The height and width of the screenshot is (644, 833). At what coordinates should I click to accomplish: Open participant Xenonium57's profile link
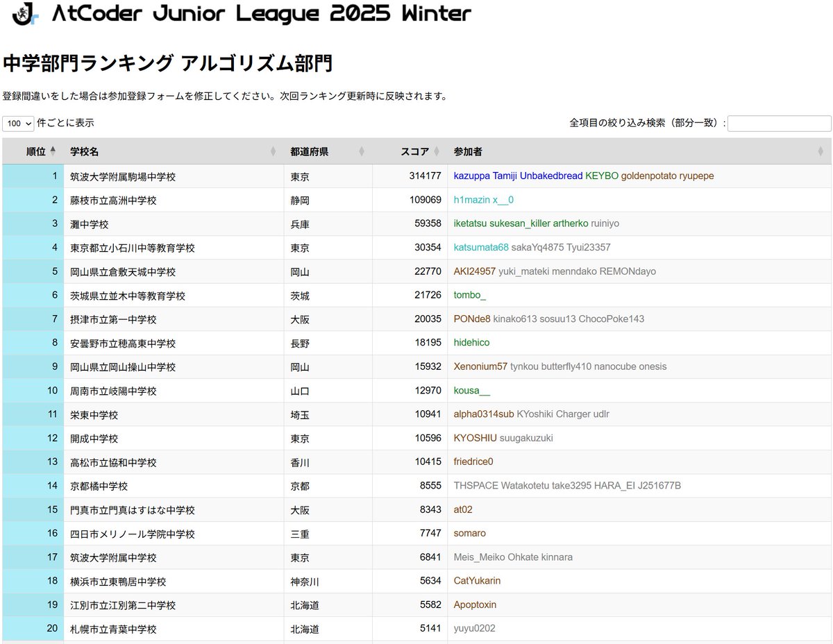pyautogui.click(x=480, y=366)
